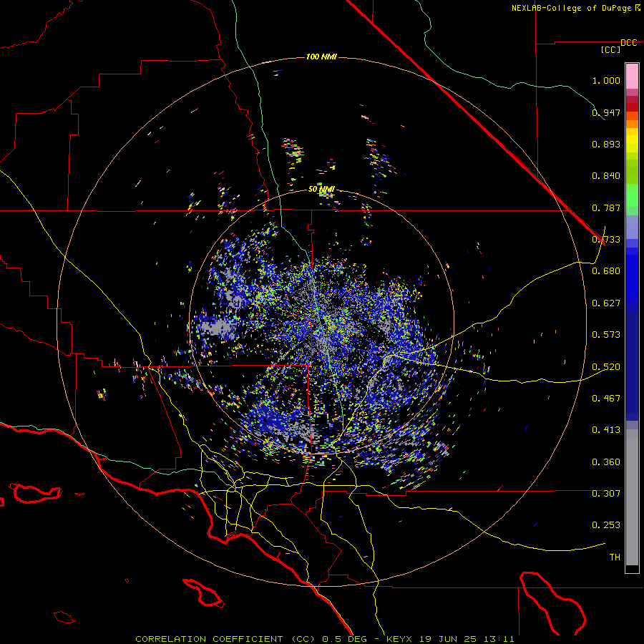
Task: Pick the red segment of the color bar
Action: [632, 107]
